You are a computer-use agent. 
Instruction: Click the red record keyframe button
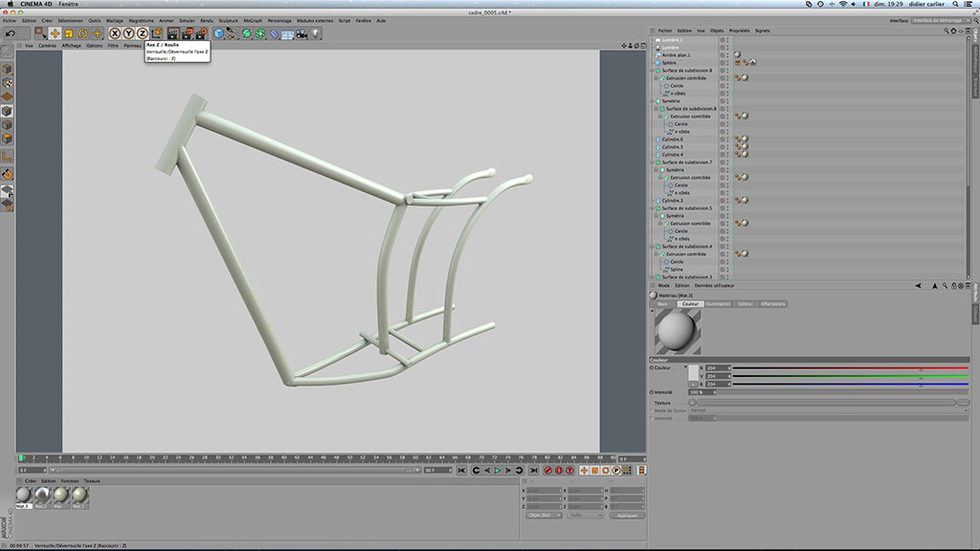click(x=548, y=471)
